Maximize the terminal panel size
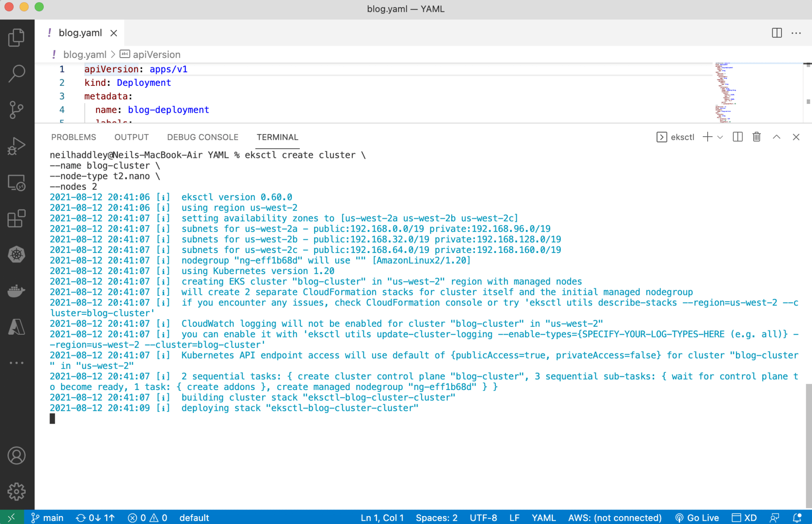This screenshot has width=812, height=524. (776, 137)
